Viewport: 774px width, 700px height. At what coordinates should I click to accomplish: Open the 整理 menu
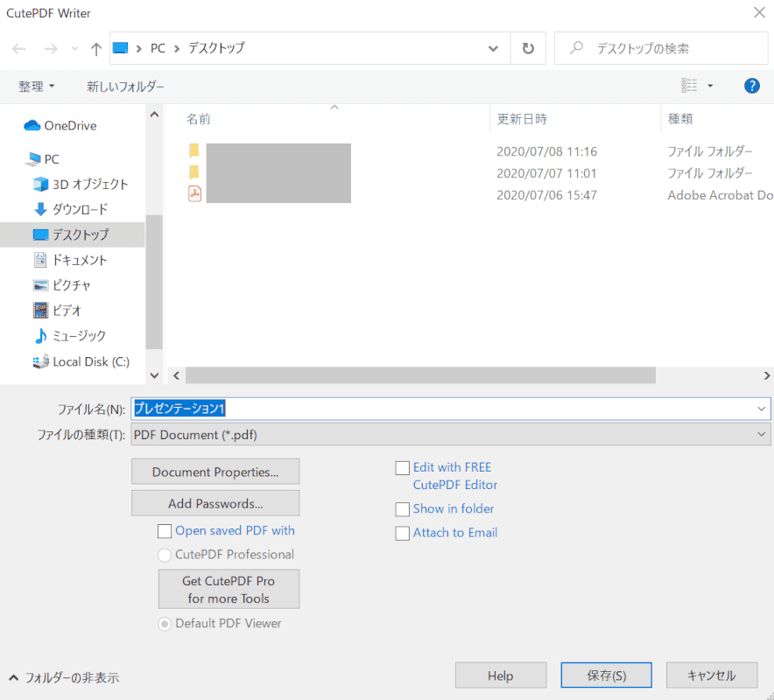[x=36, y=87]
